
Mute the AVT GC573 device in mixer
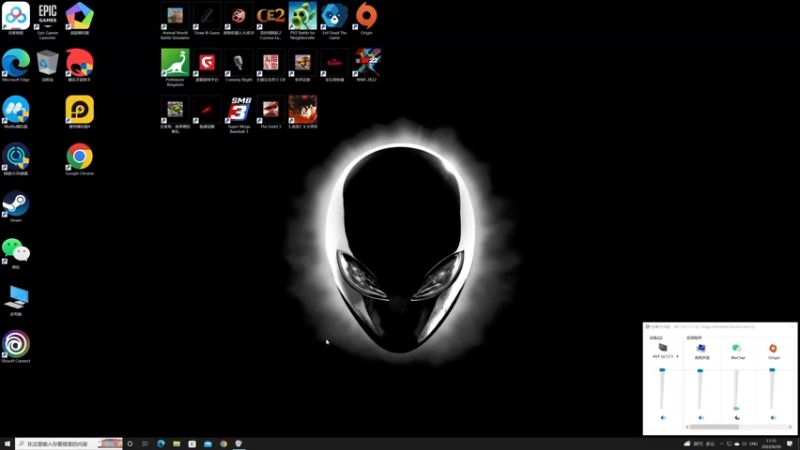click(x=663, y=417)
